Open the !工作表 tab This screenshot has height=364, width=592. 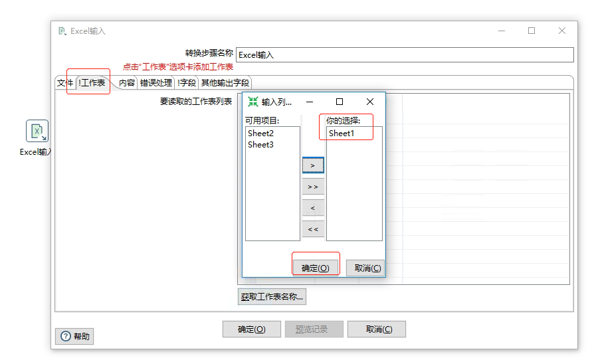(92, 82)
